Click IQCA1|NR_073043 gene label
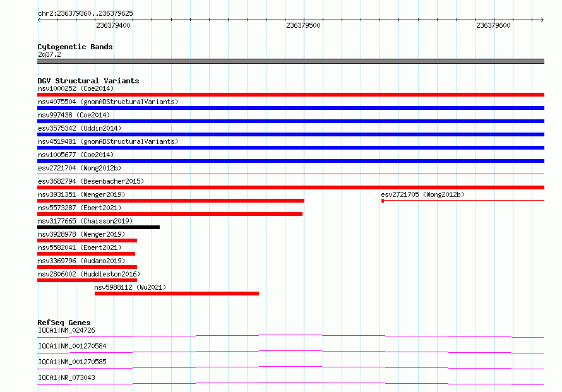The width and height of the screenshot is (562, 392). pos(67,377)
